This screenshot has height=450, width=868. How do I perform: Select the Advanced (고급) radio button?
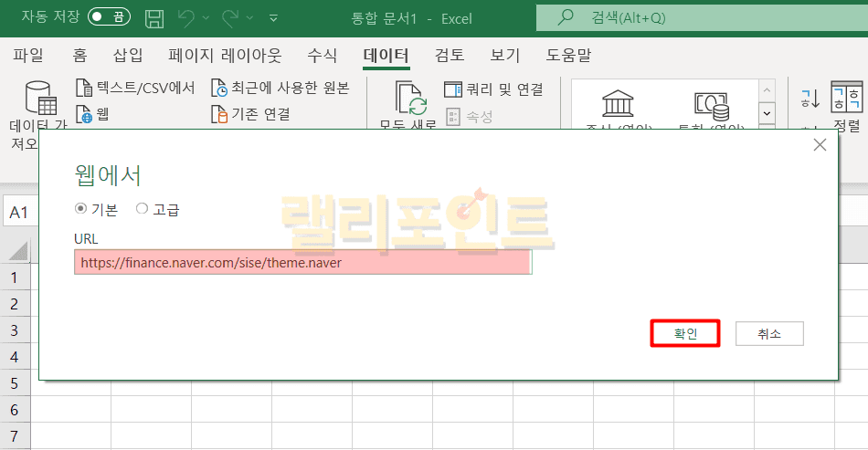142,209
